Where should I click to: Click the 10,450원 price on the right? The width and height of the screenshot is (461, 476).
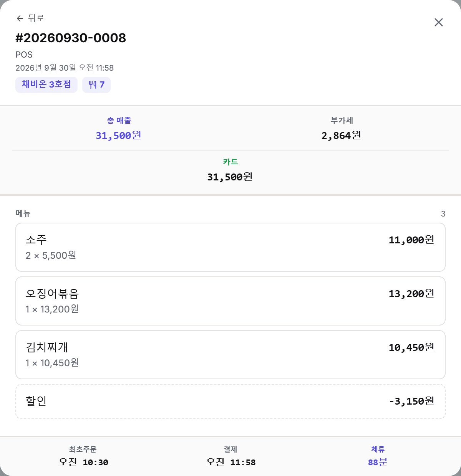(411, 347)
